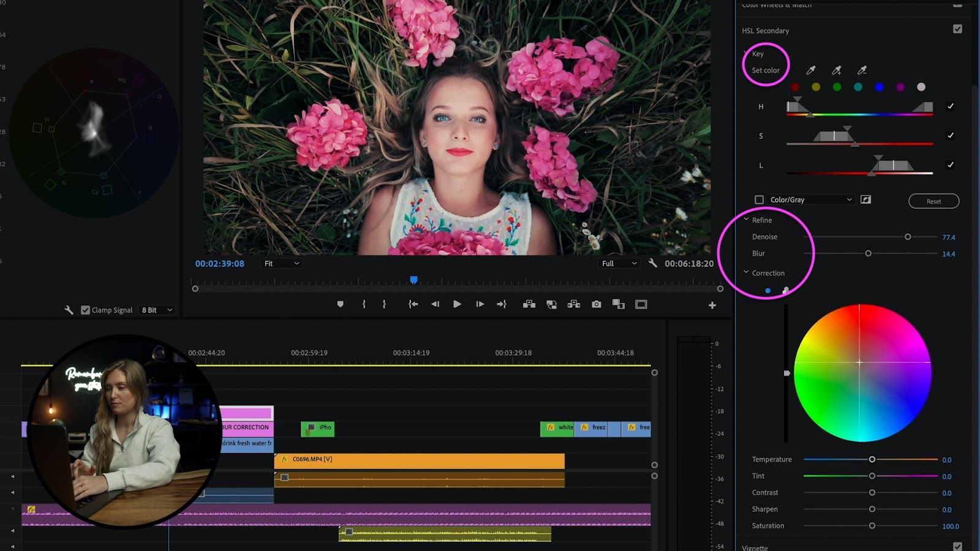Click the Export Frame camera icon
980x551 pixels.
(x=596, y=304)
